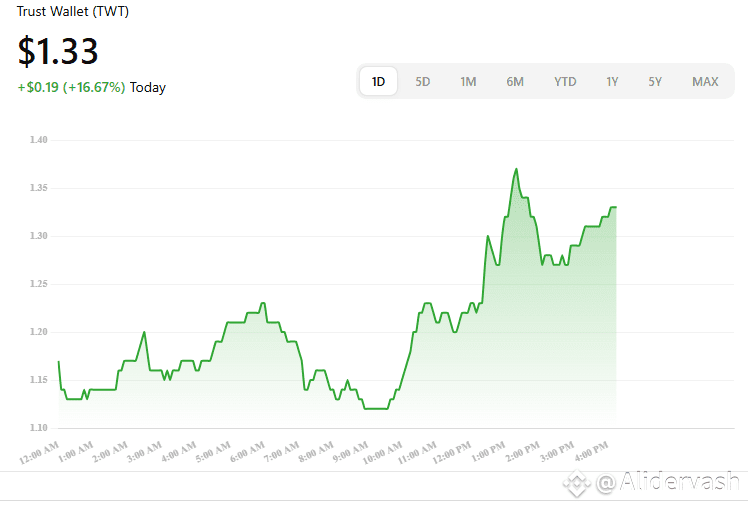The image size is (748, 509).
Task: Click the 2:00 PM axis label
Action: 522,452
